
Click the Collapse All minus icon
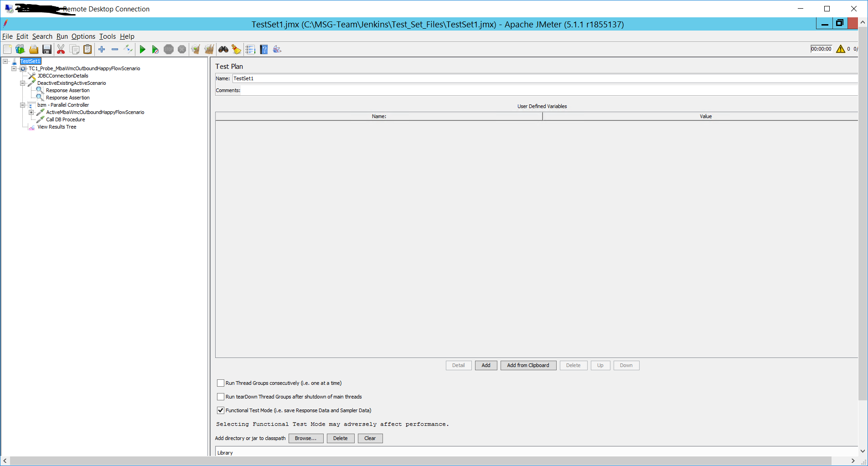[x=115, y=49]
